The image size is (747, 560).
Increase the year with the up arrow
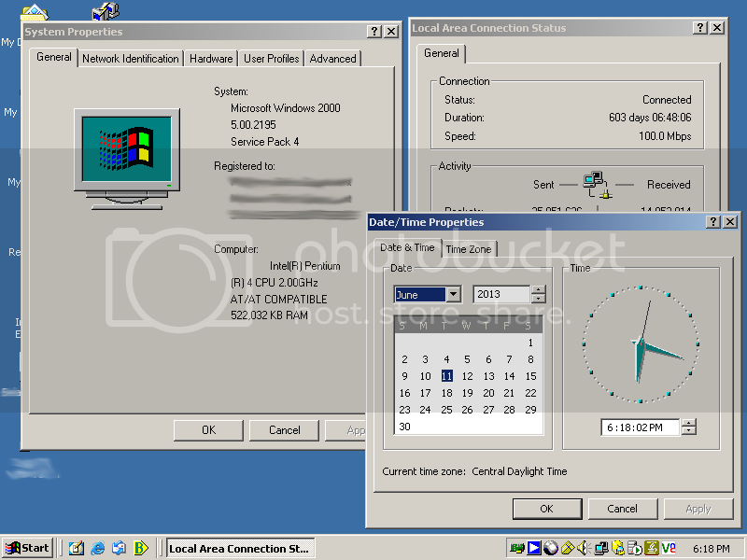[x=538, y=290]
